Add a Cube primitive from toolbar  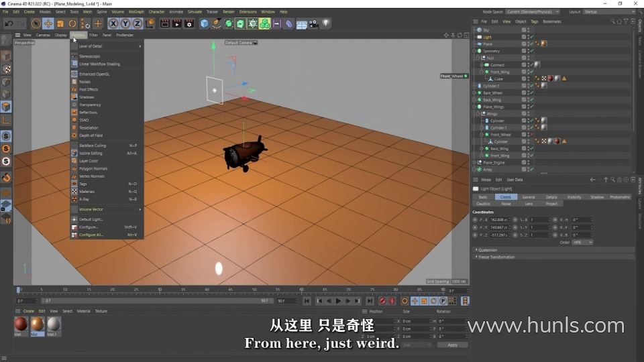point(204,24)
